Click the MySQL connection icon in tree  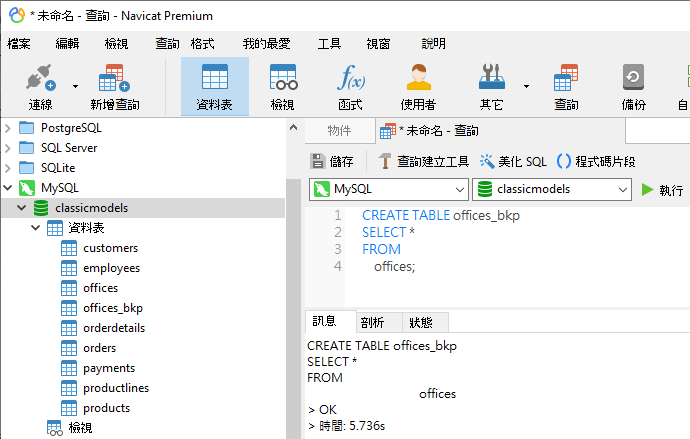coord(27,188)
